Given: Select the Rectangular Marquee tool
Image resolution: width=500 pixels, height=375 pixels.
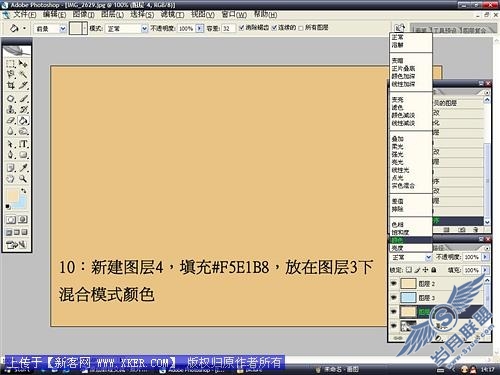Looking at the screenshot, I should (11, 63).
